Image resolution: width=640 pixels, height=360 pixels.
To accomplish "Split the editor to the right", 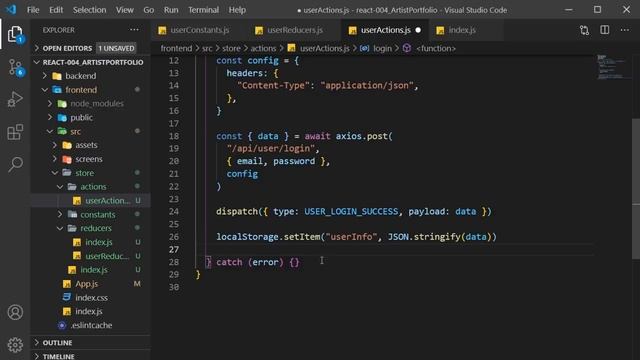I will (604, 30).
